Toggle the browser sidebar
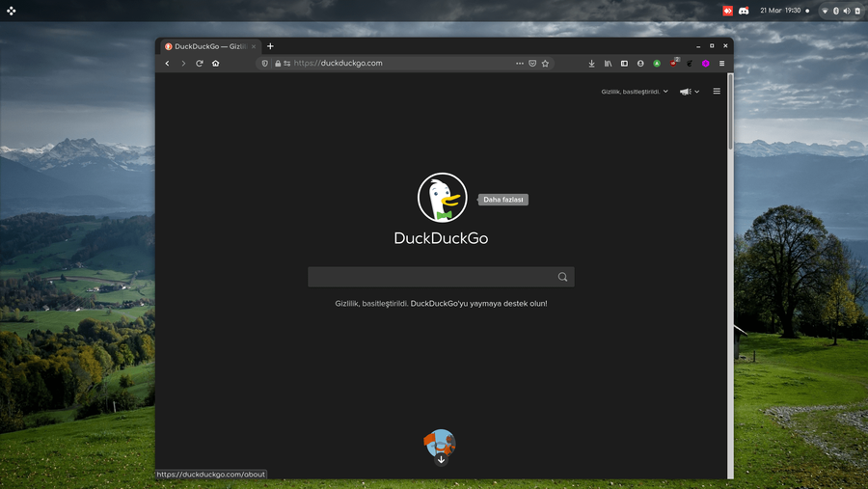The height and width of the screenshot is (489, 868). [624, 63]
